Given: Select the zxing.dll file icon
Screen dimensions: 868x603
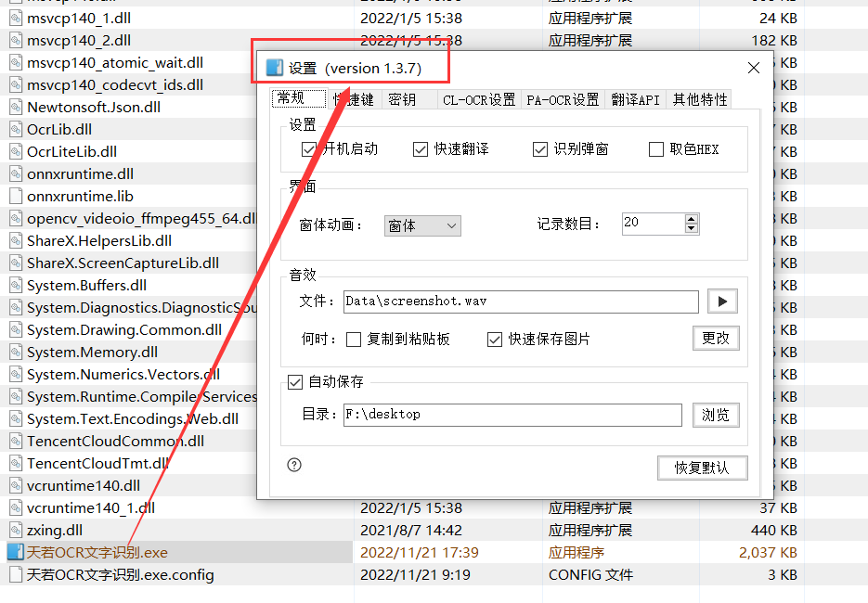Looking at the screenshot, I should (x=15, y=530).
